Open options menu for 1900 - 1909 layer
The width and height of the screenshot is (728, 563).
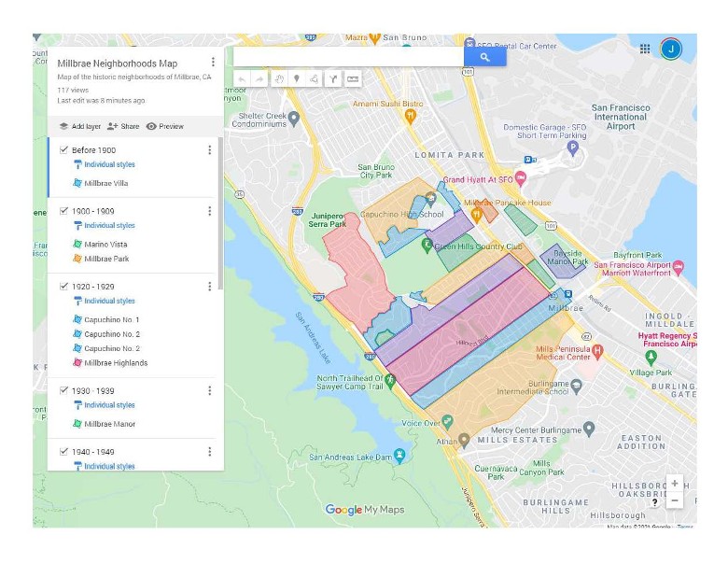209,211
